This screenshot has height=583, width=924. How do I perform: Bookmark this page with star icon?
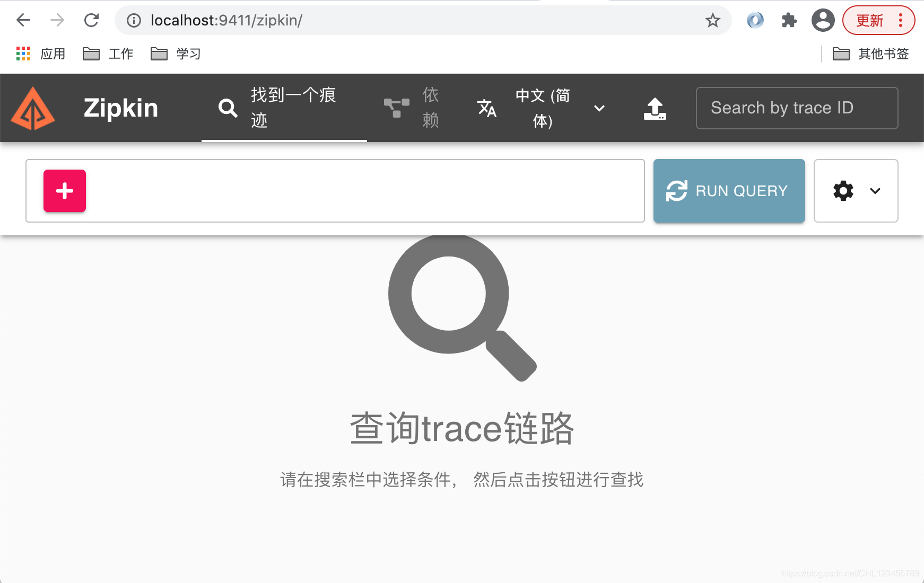coord(712,20)
